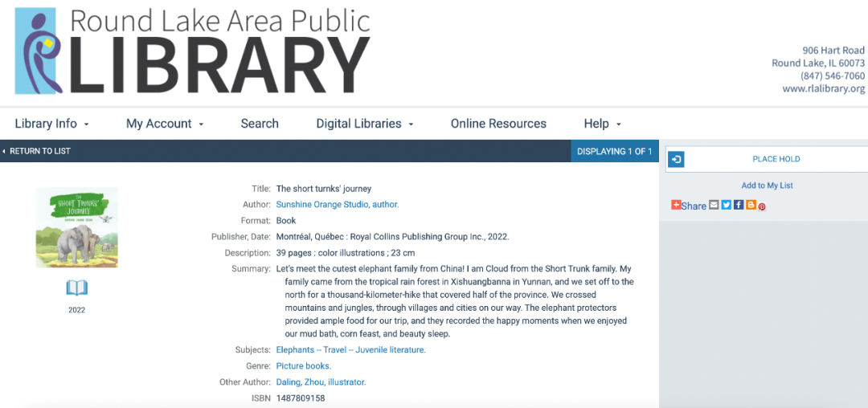The height and width of the screenshot is (408, 868).
Task: Pin the book on Pinterest
Action: pos(762,206)
